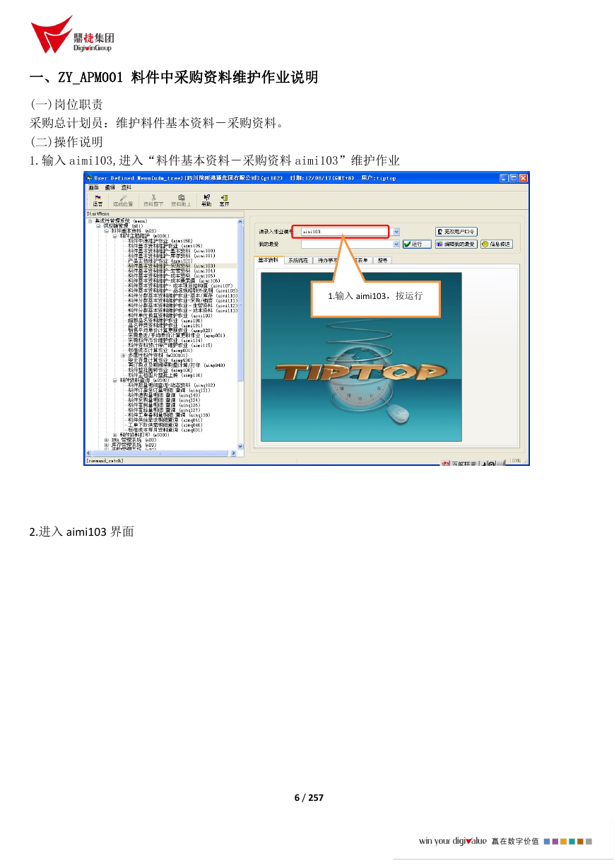
Task: Click the 离开 exit toolbar icon
Action: click(x=225, y=200)
